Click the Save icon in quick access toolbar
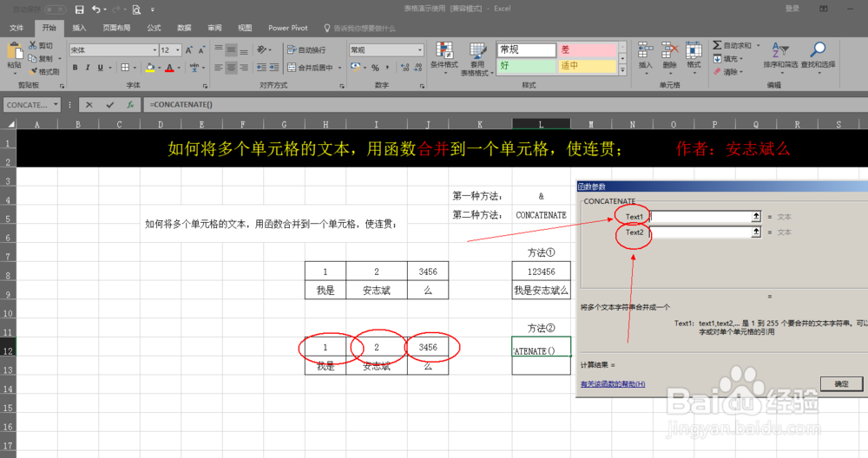868x458 pixels. click(79, 10)
